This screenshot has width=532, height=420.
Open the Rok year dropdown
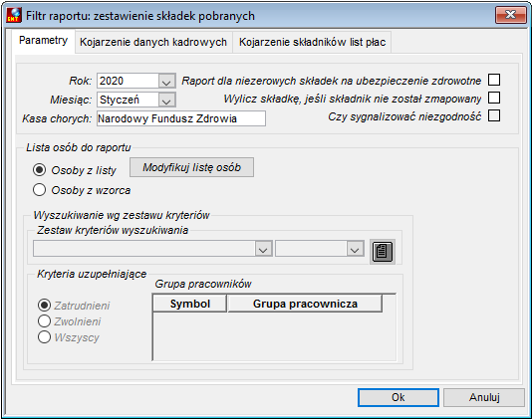coord(166,81)
